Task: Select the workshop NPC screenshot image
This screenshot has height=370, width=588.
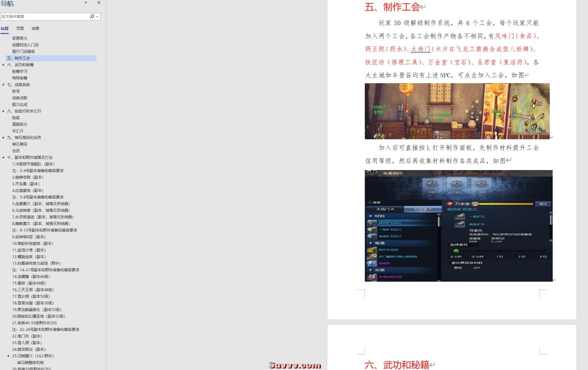Action: (457, 111)
